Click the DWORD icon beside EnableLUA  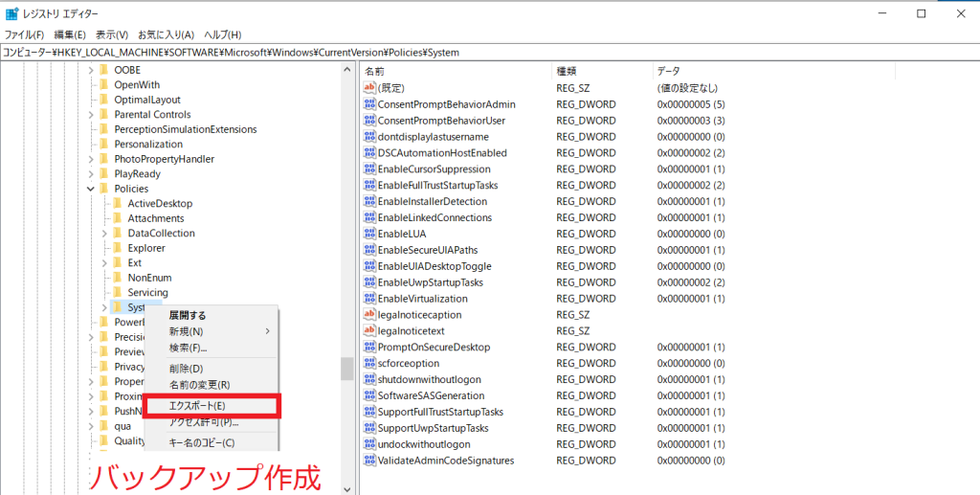point(369,234)
